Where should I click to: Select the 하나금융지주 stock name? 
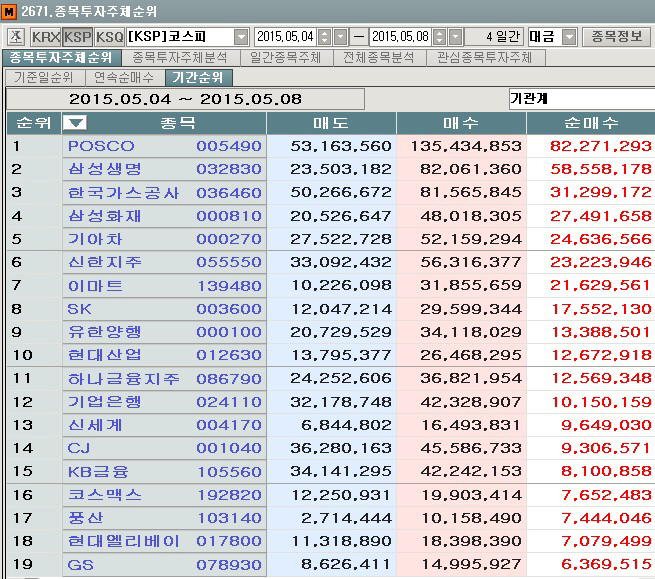[124, 379]
